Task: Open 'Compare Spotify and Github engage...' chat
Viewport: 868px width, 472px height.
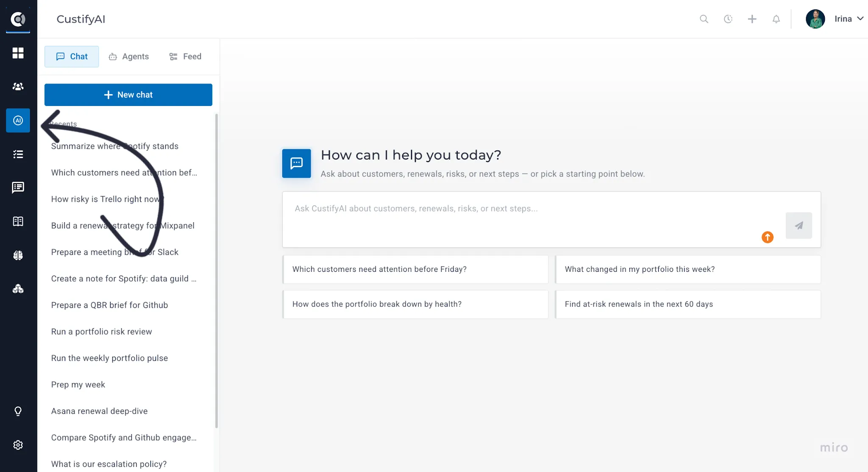Action: (124, 438)
